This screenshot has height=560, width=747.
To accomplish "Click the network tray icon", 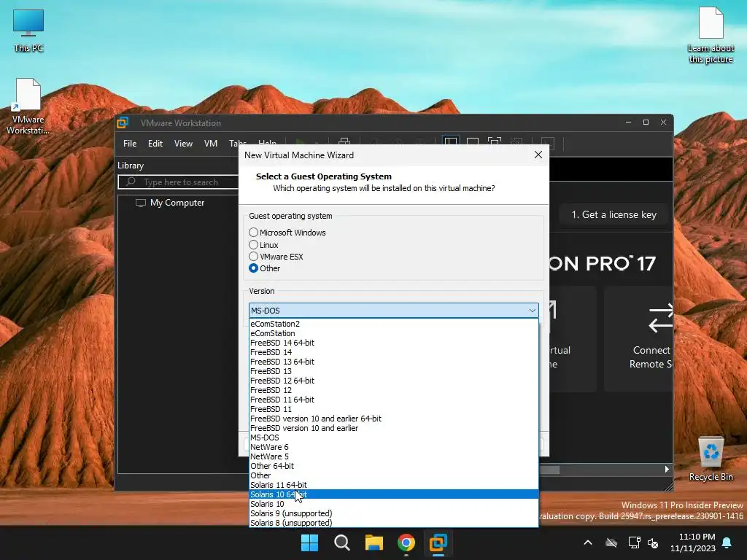I will coord(634,542).
